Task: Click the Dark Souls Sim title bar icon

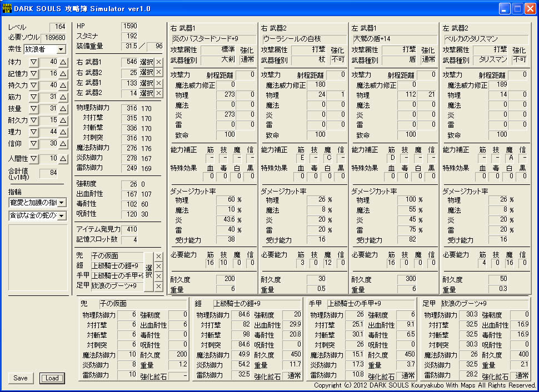Action: 7,8
